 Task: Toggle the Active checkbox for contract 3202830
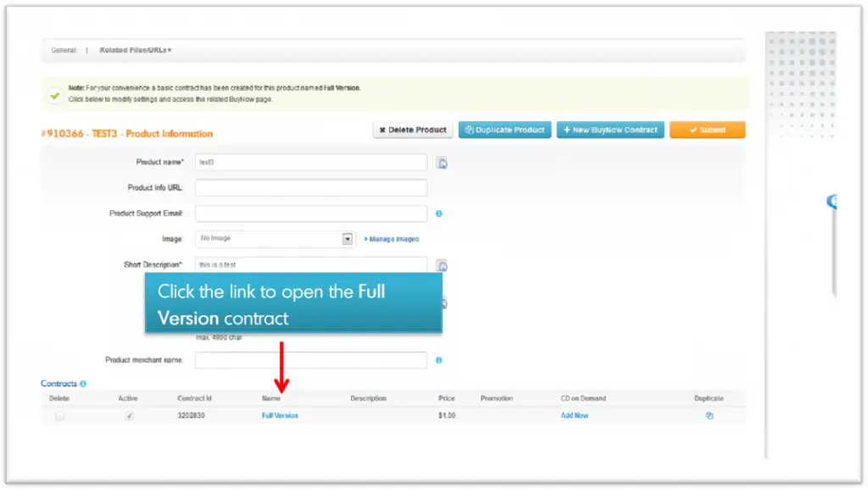click(x=129, y=416)
